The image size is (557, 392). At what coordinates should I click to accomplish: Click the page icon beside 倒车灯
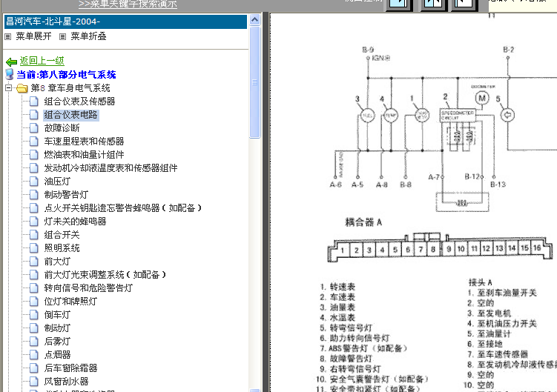click(x=34, y=315)
